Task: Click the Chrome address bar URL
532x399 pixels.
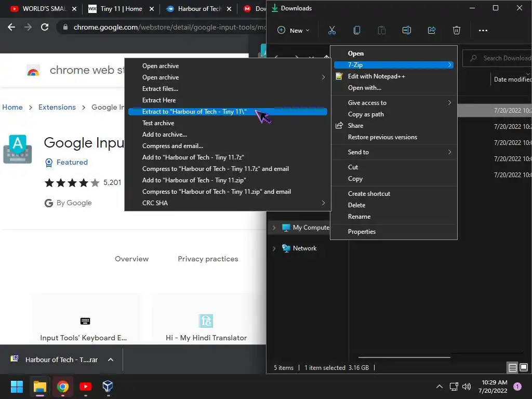Action: pos(169,27)
